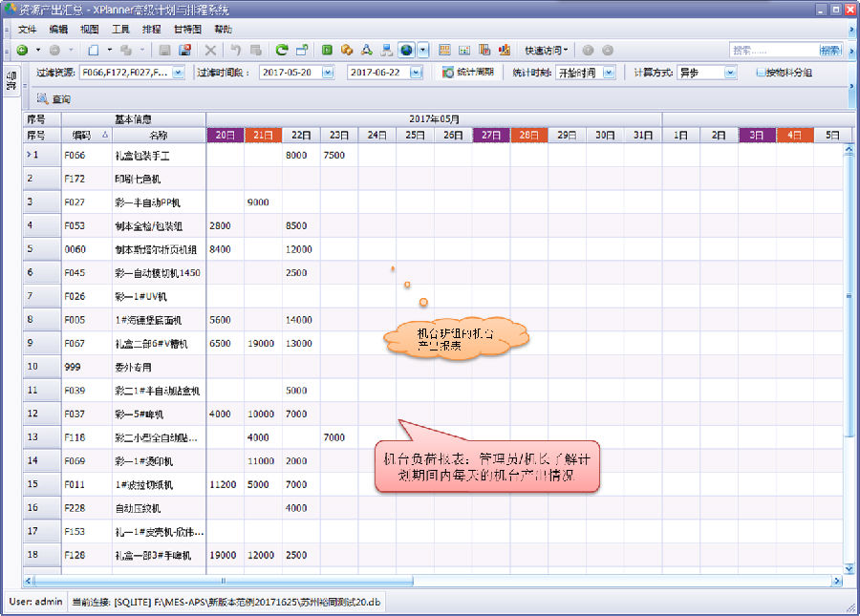Viewport: 860px width, 616px height.
Task: Open the 甘特图 menu
Action: point(186,30)
